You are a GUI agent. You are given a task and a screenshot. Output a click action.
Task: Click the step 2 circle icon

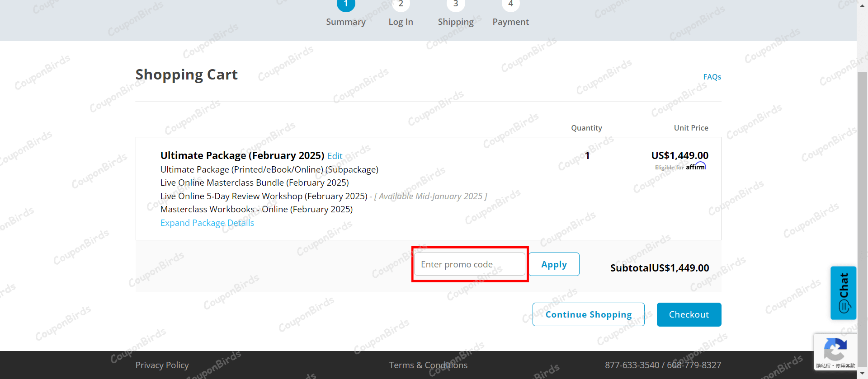point(401,4)
